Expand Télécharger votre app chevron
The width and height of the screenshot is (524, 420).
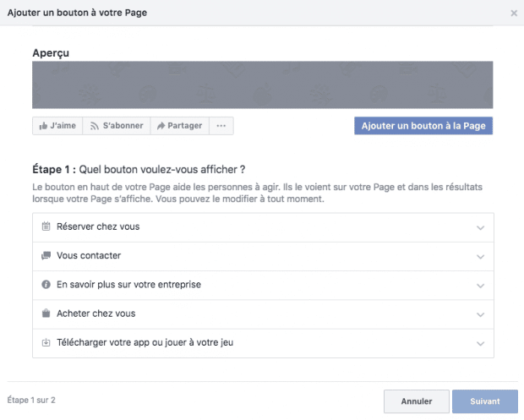coord(480,343)
